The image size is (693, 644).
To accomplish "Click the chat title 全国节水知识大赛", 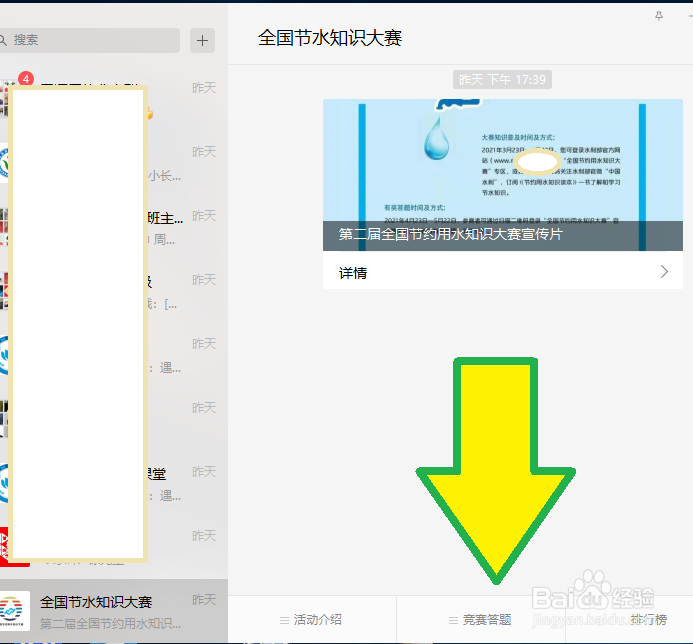I will click(330, 38).
